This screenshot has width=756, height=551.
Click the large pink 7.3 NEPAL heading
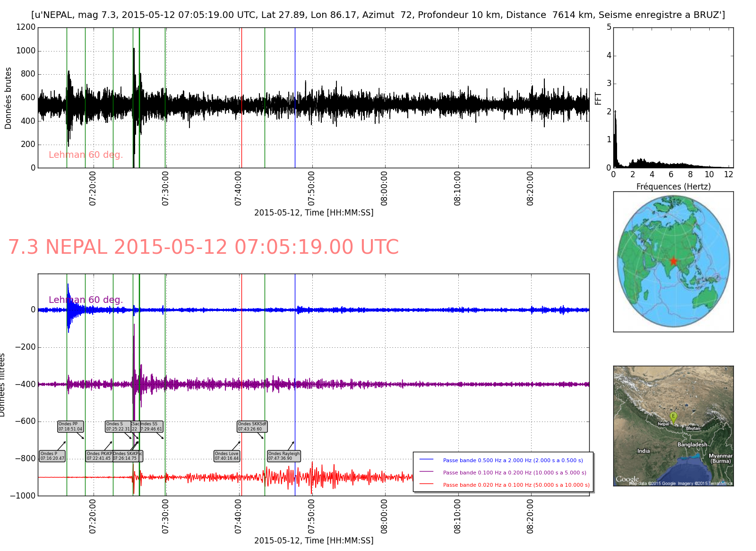coord(203,247)
